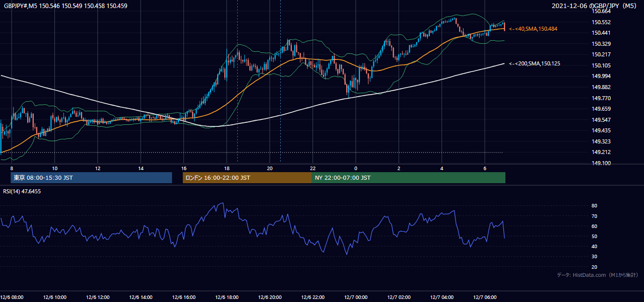The width and height of the screenshot is (644, 302).
Task: Click price axis label 150.664
Action: (x=601, y=11)
